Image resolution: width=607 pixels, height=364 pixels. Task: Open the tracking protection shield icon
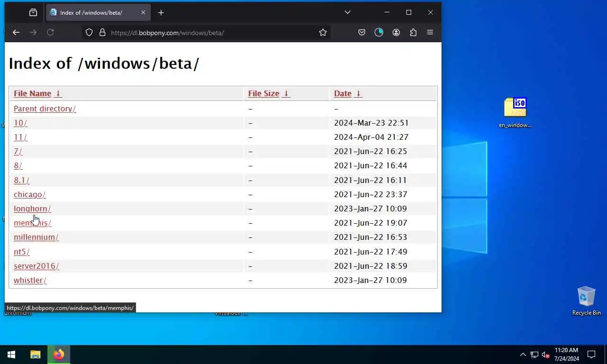pyautogui.click(x=89, y=32)
